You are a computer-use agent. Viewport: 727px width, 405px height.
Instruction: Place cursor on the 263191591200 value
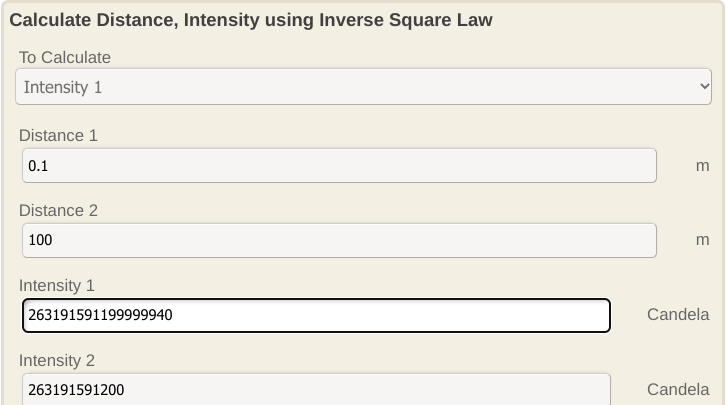76,390
